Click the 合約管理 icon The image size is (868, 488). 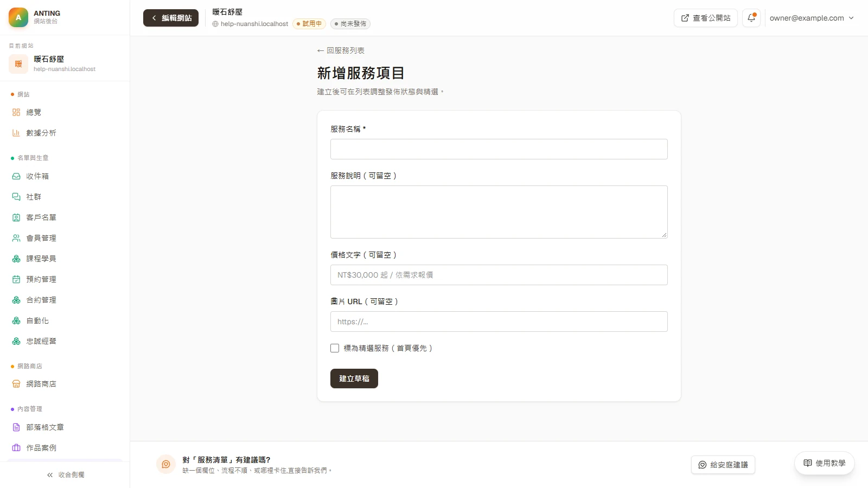[16, 300]
